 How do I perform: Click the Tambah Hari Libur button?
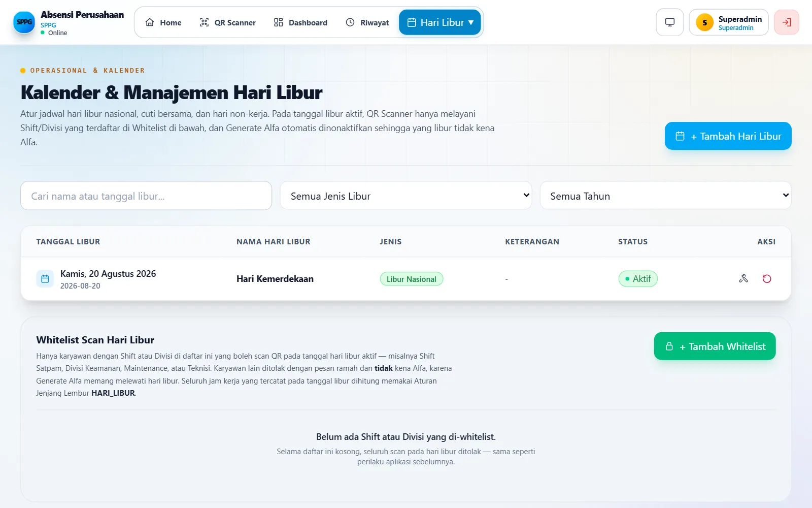pos(728,136)
